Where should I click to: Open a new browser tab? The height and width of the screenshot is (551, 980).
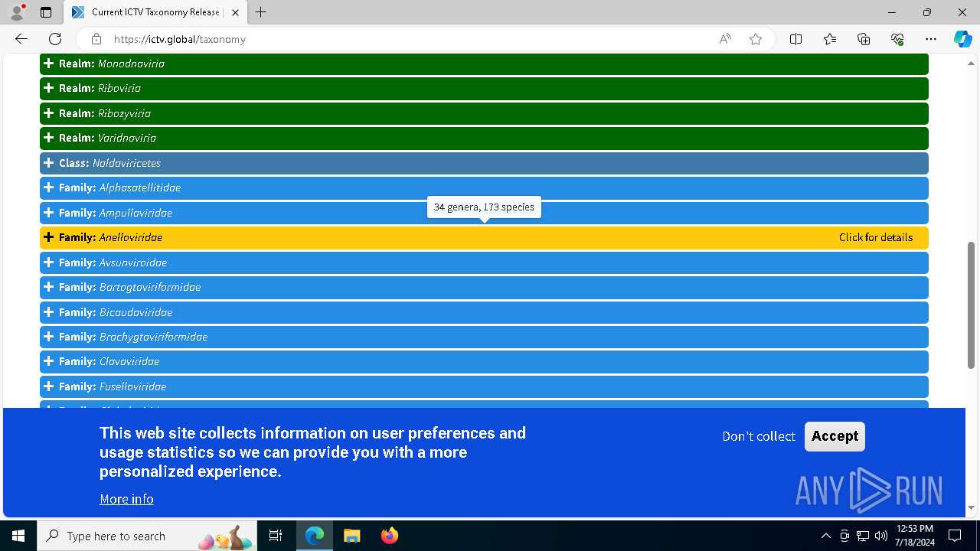tap(261, 12)
